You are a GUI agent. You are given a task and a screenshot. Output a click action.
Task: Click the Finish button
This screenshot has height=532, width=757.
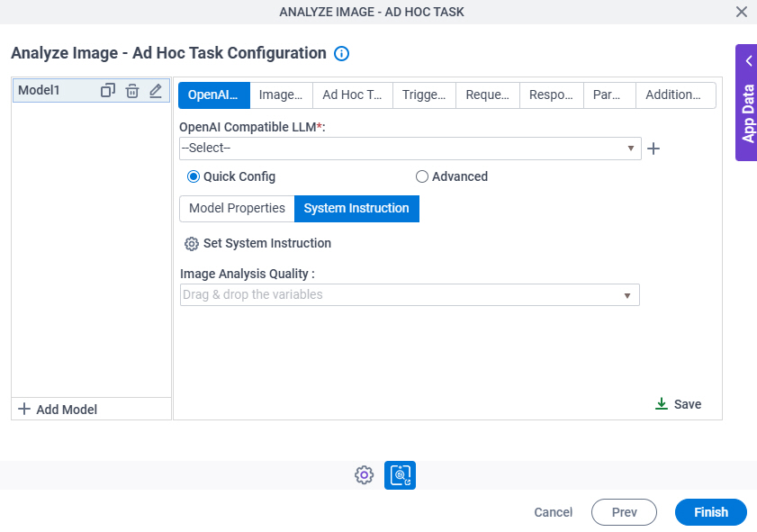click(x=711, y=512)
